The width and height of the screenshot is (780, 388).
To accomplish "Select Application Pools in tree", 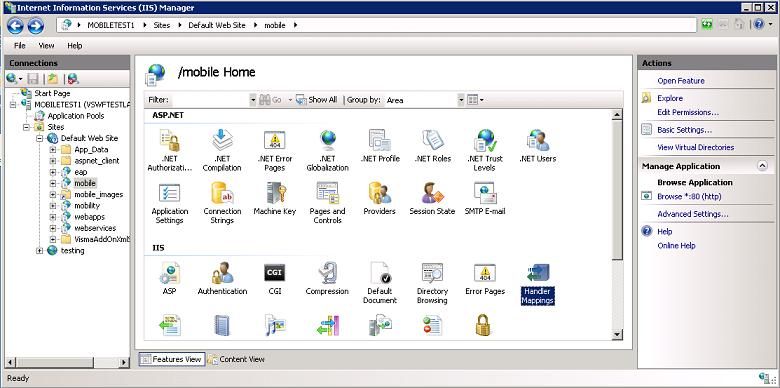I will click(76, 116).
